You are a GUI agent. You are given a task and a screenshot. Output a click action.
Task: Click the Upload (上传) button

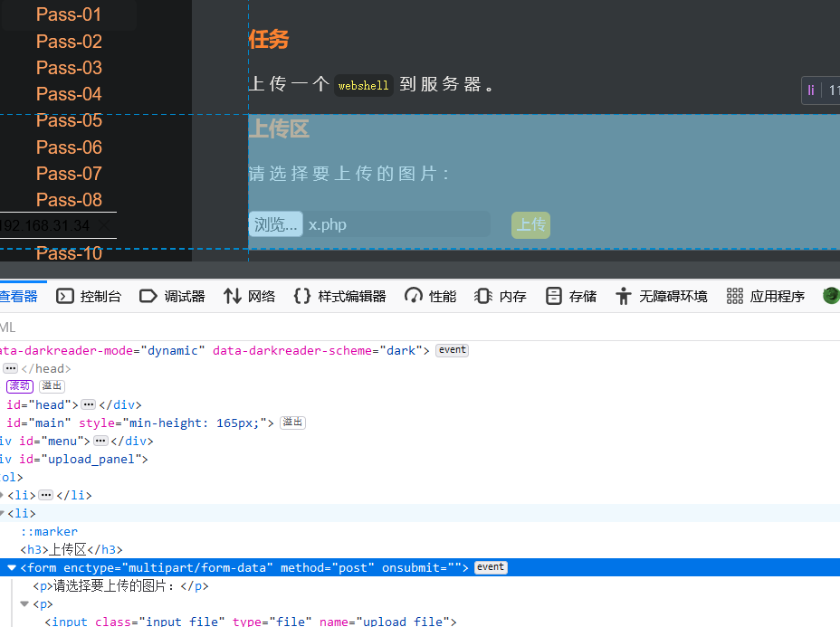531,224
